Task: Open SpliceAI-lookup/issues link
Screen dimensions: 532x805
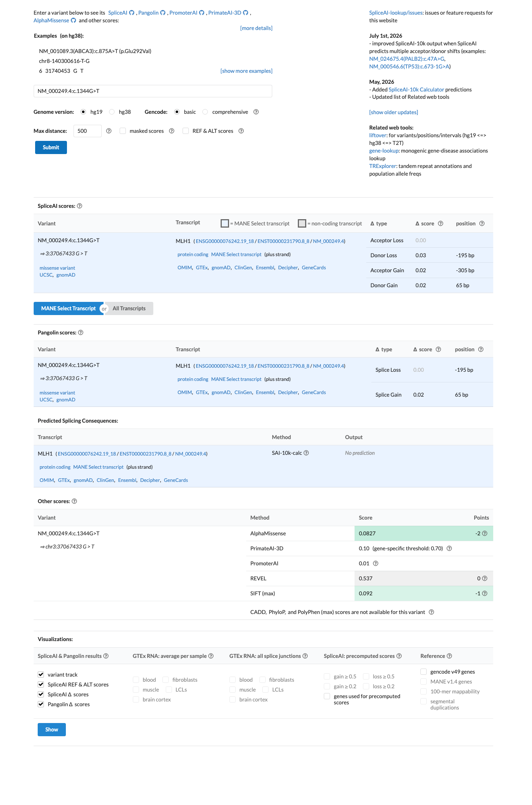Action: (x=396, y=13)
